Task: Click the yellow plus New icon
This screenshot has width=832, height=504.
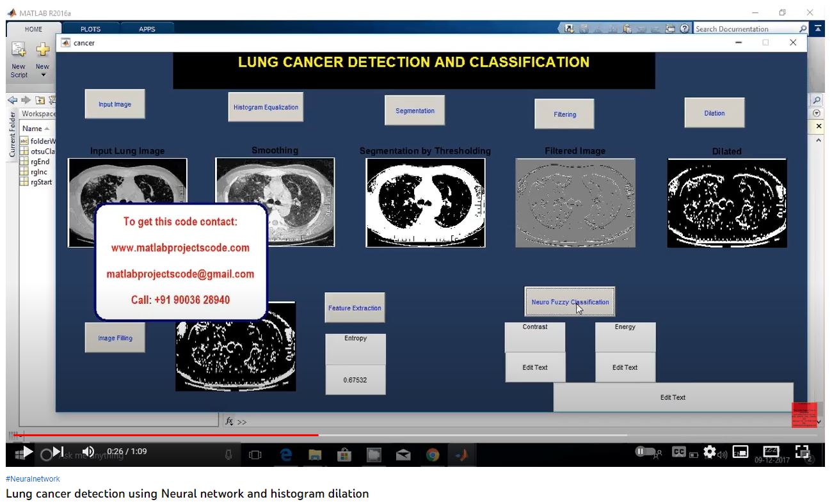Action: 42,49
